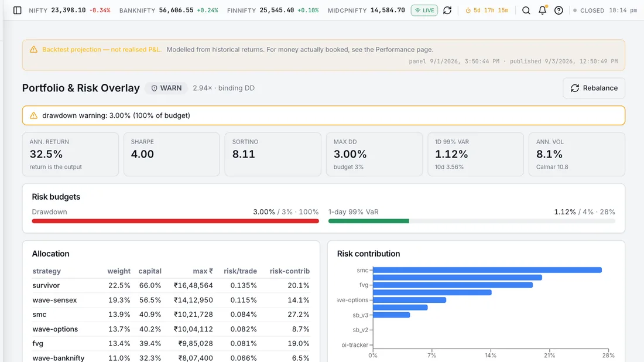
Task: Open the help question mark icon
Action: pos(559,11)
